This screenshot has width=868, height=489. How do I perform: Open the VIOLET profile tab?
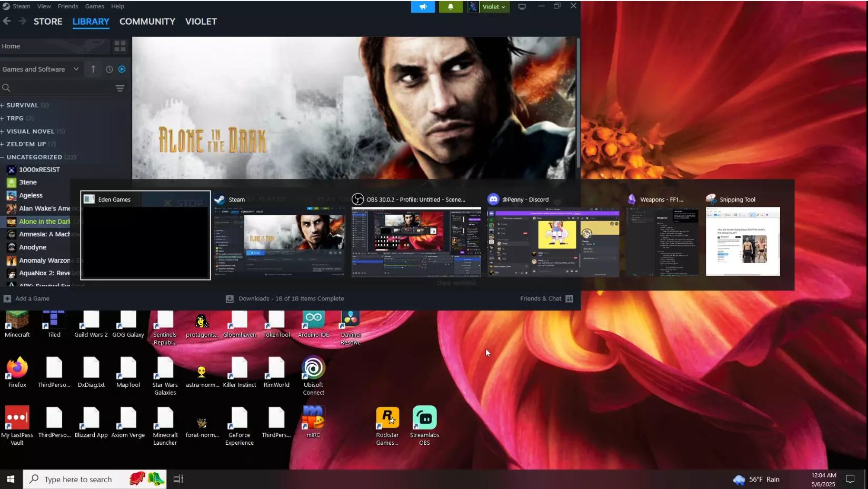(x=201, y=22)
